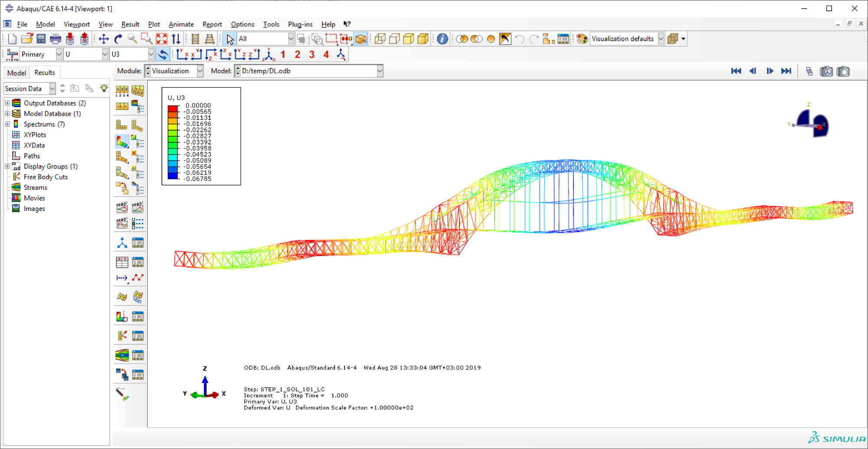Toggle shaded render style
The height and width of the screenshot is (449, 868).
pos(423,39)
